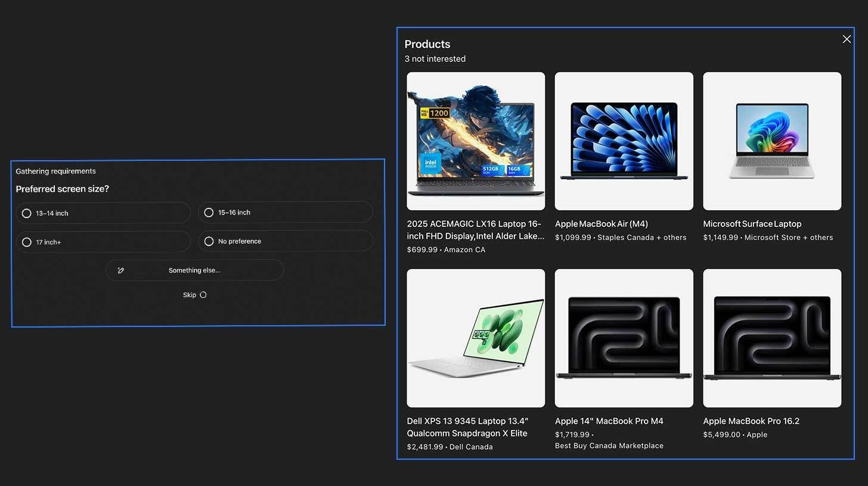Click the Apple 14" MacBook Pro M4 title

click(x=609, y=421)
